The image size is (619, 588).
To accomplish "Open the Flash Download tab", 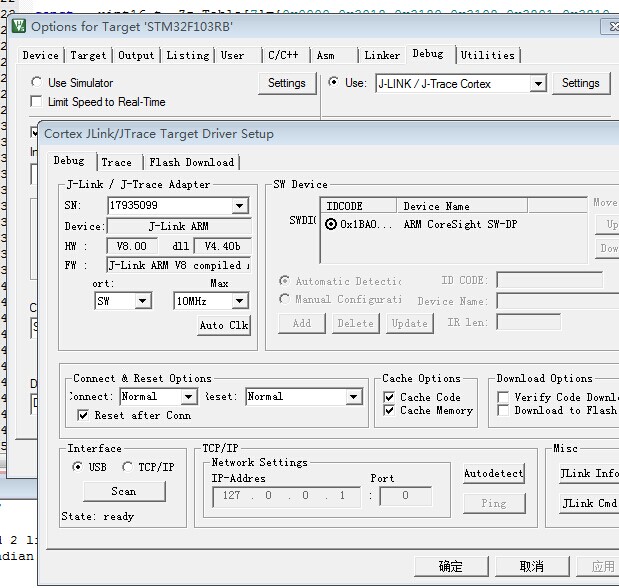I will pos(192,162).
